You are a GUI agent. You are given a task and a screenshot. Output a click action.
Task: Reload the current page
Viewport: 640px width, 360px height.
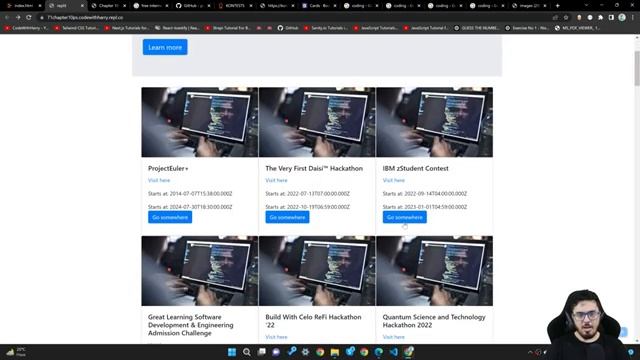pos(29,18)
